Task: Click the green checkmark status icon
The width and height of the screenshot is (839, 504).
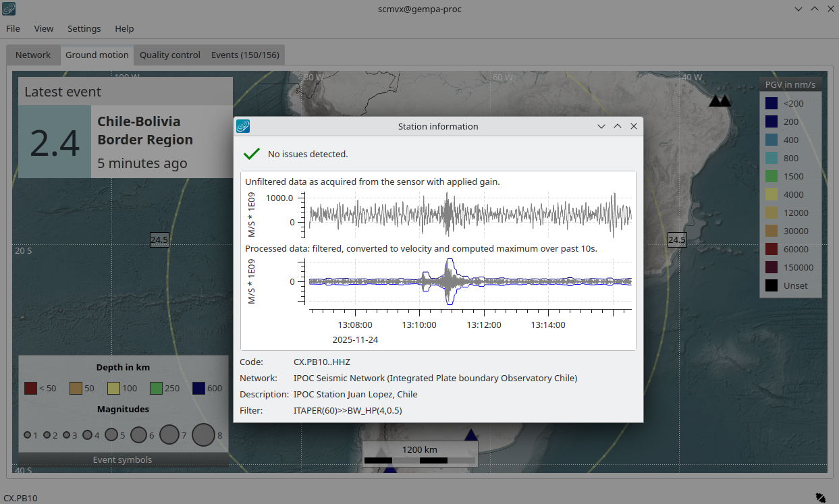Action: (x=252, y=154)
